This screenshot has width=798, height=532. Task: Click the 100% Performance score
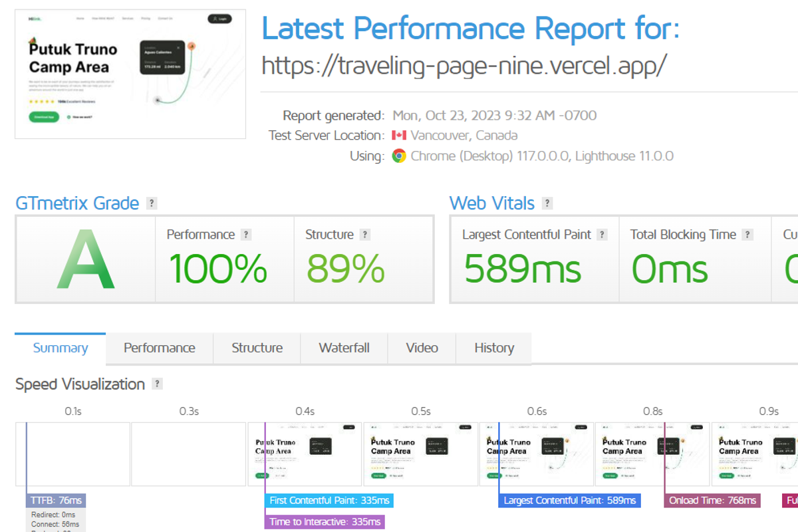point(217,269)
